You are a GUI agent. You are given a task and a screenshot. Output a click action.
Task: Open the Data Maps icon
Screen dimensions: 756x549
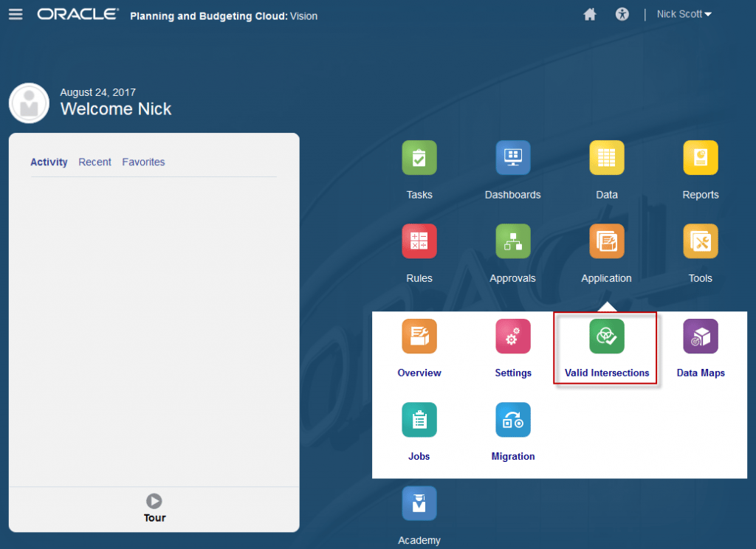pyautogui.click(x=701, y=336)
